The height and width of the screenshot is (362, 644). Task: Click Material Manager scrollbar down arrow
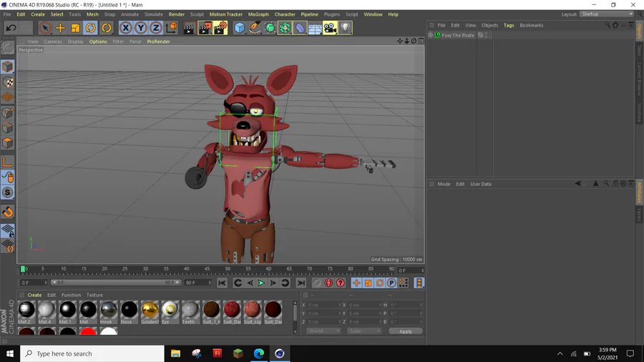[295, 332]
